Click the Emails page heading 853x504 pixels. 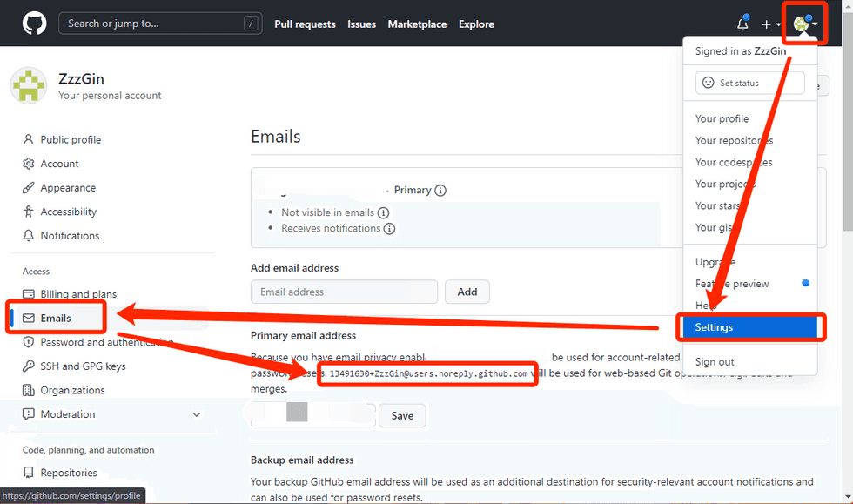coord(276,136)
